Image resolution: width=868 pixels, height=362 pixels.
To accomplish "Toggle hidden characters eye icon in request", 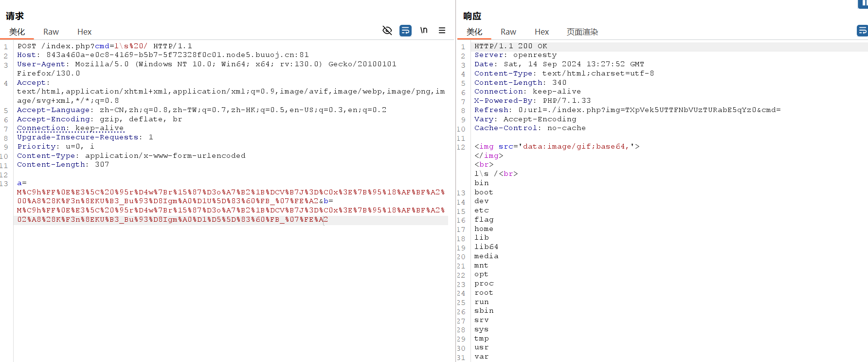I will pos(387,31).
